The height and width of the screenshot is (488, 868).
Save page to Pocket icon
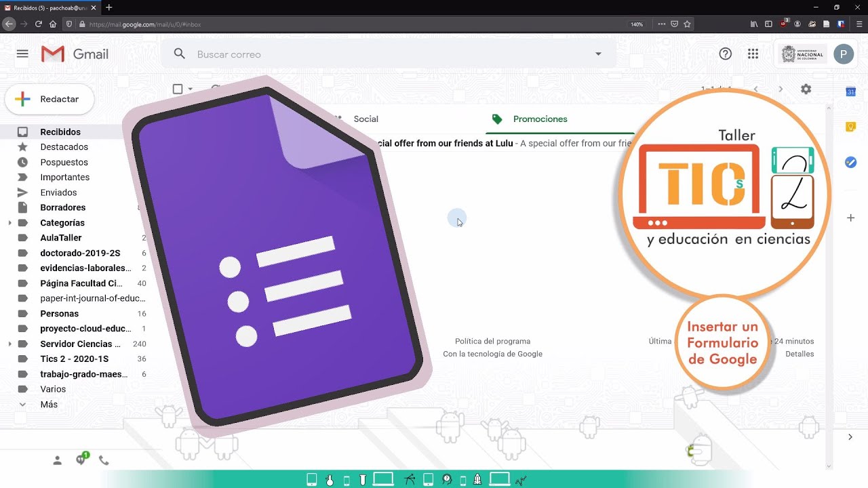(674, 24)
